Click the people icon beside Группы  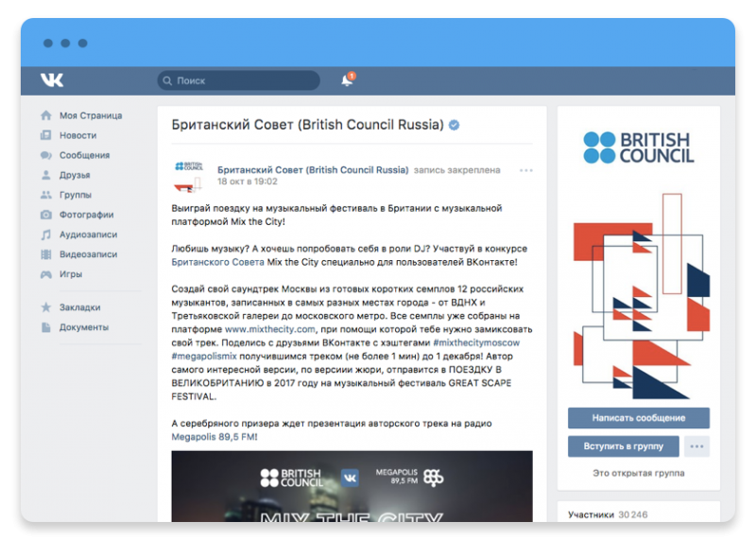pyautogui.click(x=45, y=195)
